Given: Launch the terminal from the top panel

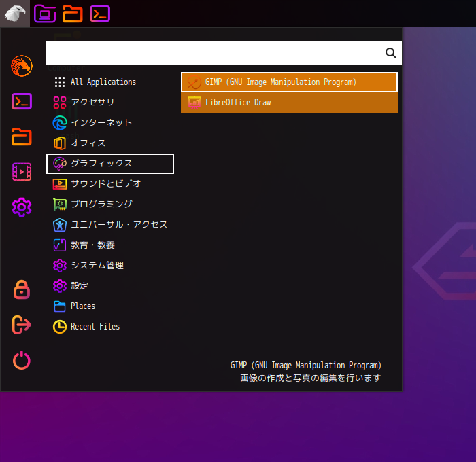Looking at the screenshot, I should click(100, 14).
